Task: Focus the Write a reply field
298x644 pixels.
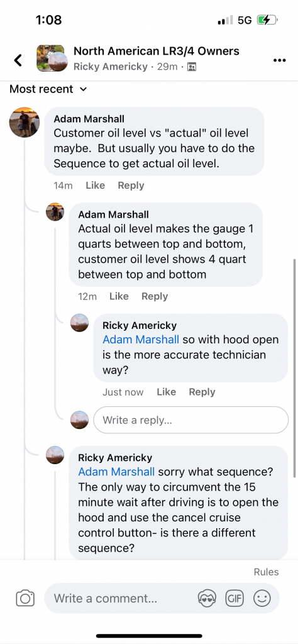Action: 191,419
